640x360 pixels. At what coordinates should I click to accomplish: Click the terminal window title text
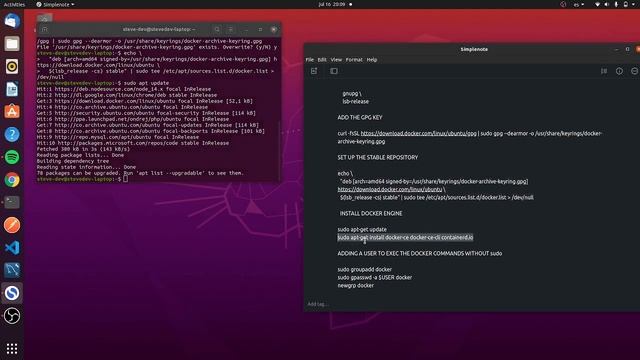(x=159, y=29)
